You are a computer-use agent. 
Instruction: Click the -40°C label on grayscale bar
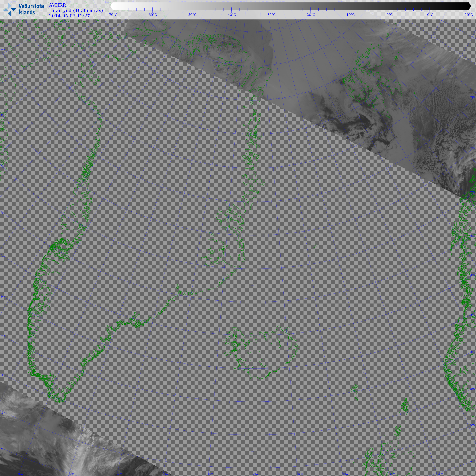[231, 15]
